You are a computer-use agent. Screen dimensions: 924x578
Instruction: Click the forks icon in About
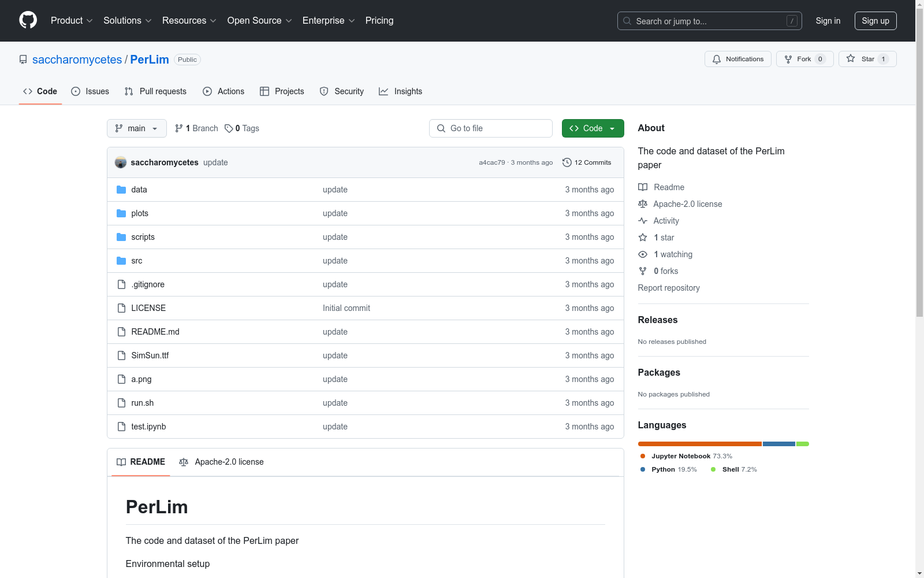(643, 271)
